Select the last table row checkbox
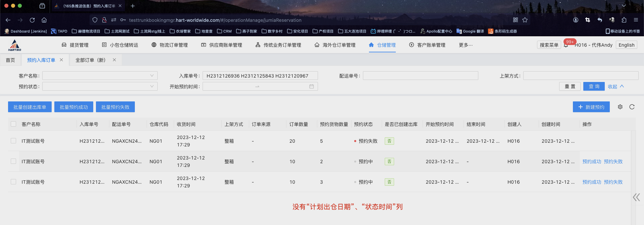Screen dimensions: 644x225 13,182
